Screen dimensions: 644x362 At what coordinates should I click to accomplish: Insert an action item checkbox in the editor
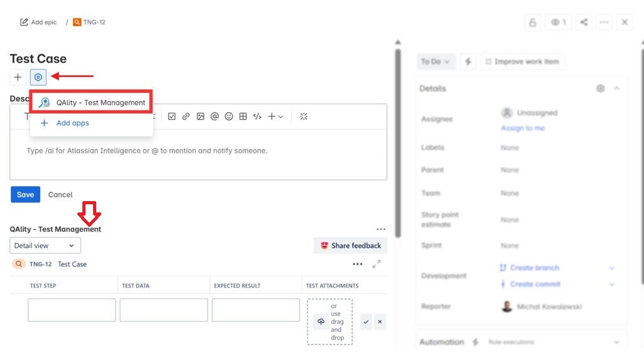[172, 116]
